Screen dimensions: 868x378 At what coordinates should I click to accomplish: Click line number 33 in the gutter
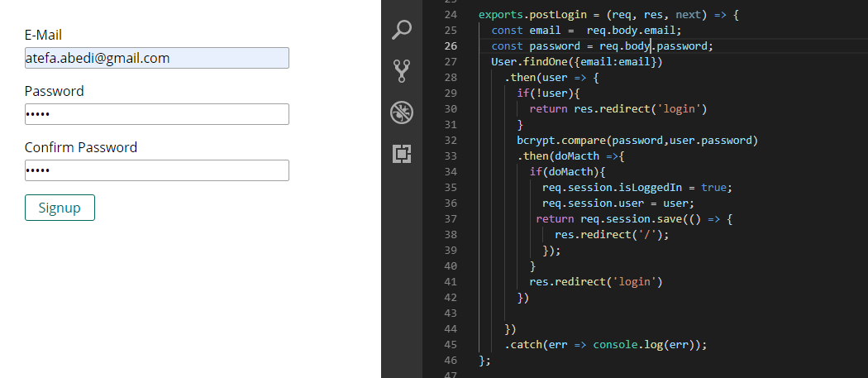click(x=451, y=156)
